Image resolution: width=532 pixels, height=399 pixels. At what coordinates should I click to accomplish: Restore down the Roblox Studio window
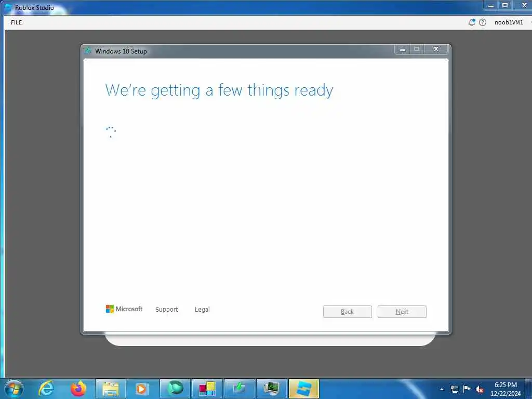tap(505, 5)
